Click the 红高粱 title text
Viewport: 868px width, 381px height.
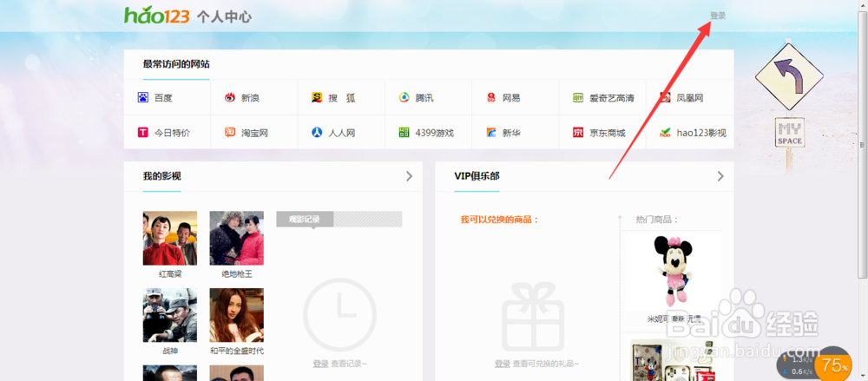pos(170,274)
